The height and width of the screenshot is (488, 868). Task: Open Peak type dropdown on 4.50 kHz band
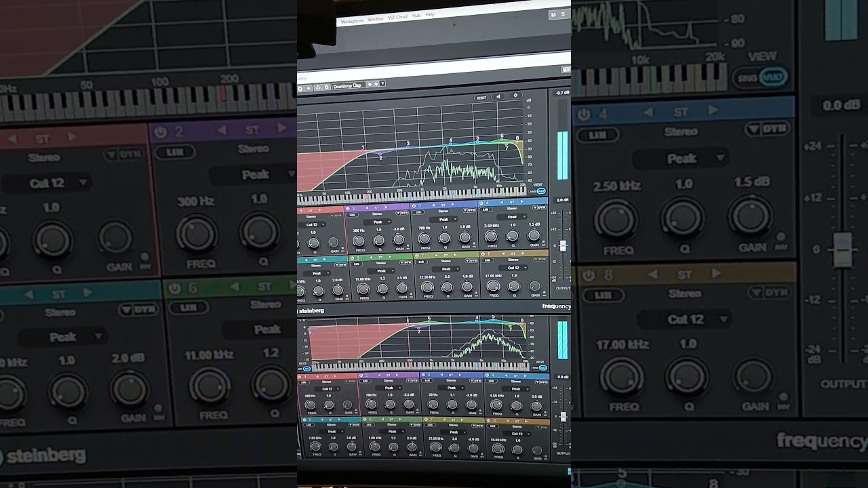click(516, 389)
